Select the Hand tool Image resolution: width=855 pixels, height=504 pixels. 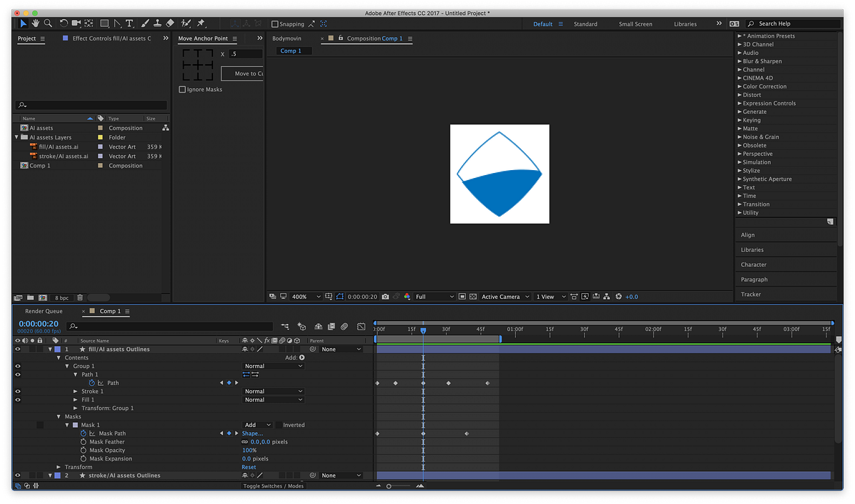click(36, 23)
